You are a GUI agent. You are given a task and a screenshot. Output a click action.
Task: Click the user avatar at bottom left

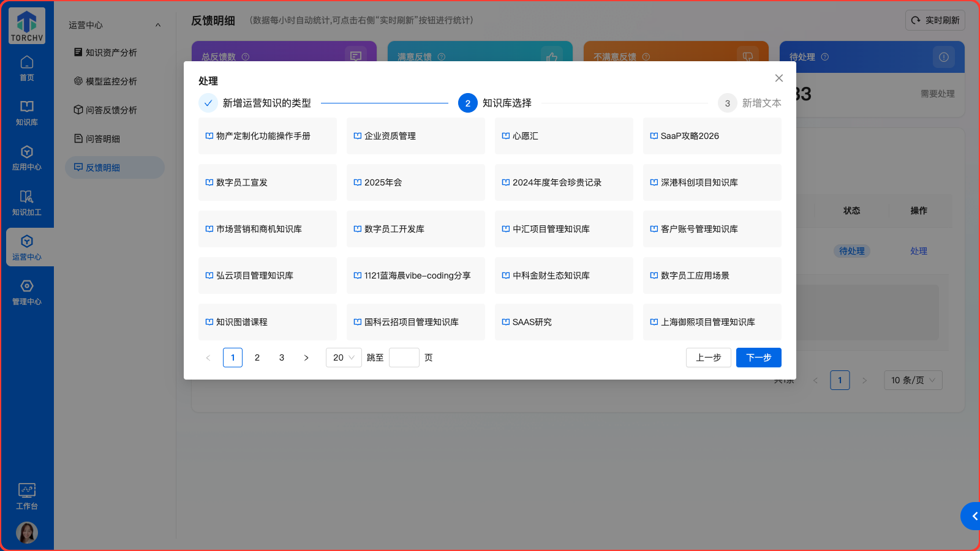(x=27, y=533)
